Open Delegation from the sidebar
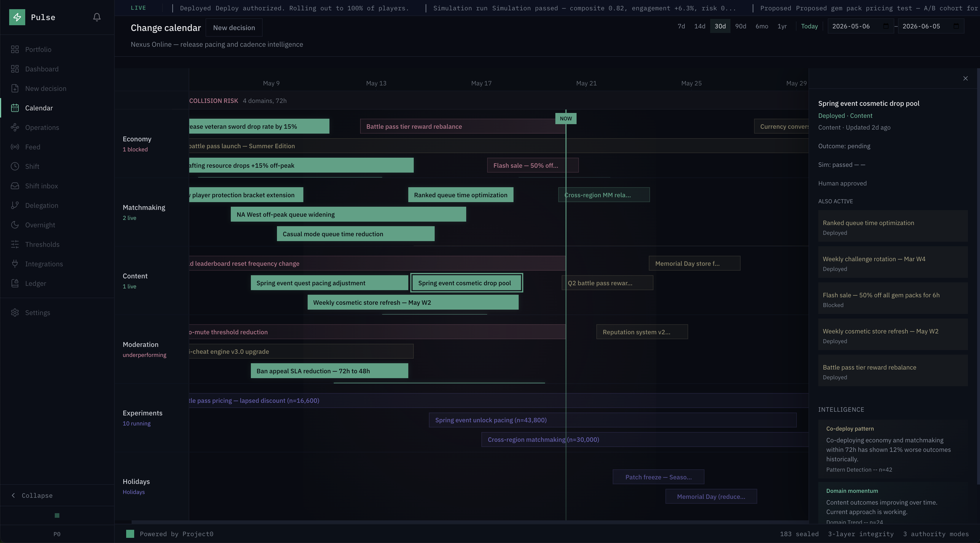Screen dimensions: 980x543 57,205
